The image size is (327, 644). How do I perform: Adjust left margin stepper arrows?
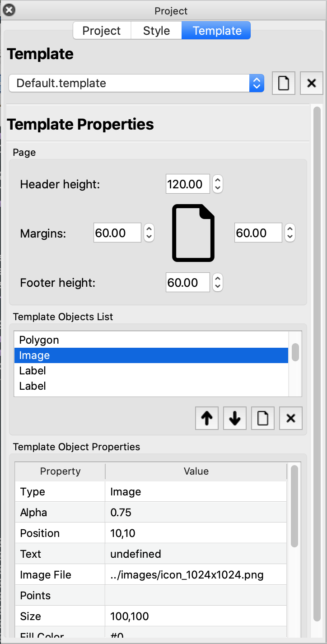point(149,233)
